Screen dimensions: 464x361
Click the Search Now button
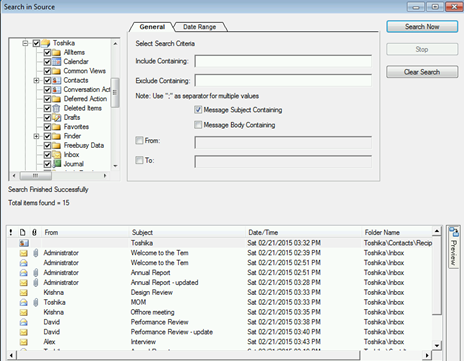coord(422,27)
